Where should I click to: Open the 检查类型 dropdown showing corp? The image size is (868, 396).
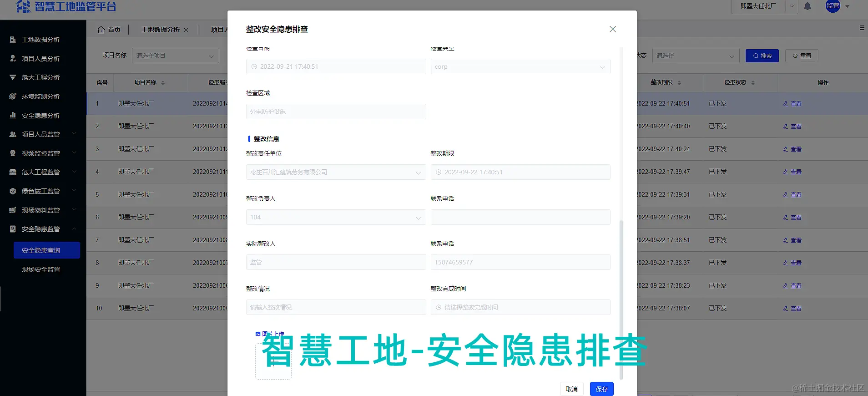click(520, 66)
